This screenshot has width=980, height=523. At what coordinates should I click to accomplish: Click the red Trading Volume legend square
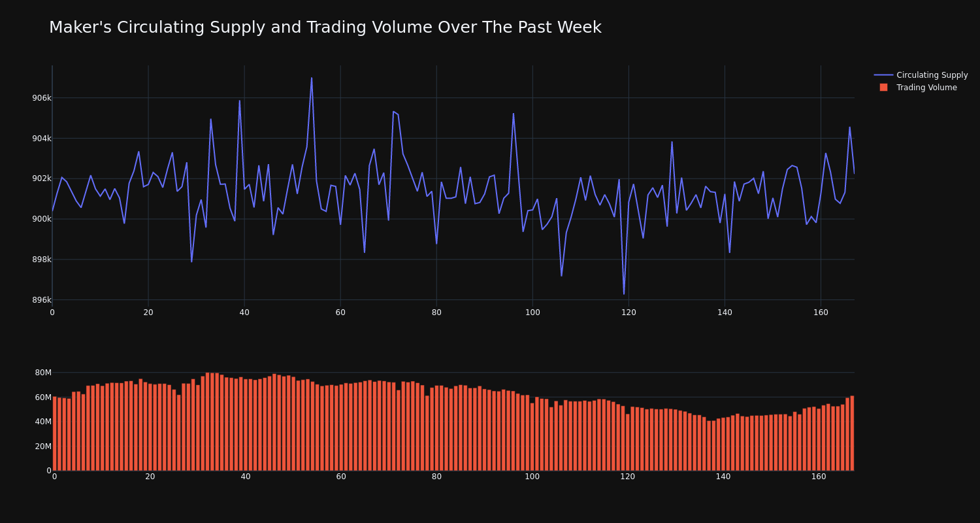click(x=883, y=87)
